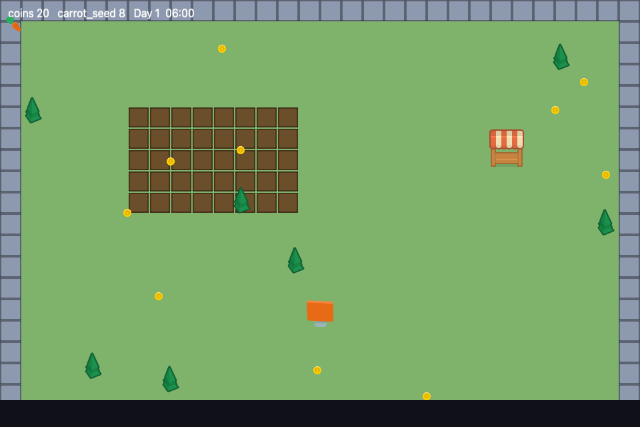
Task: Select the bottom-left corner soil tile
Action: click(x=139, y=203)
